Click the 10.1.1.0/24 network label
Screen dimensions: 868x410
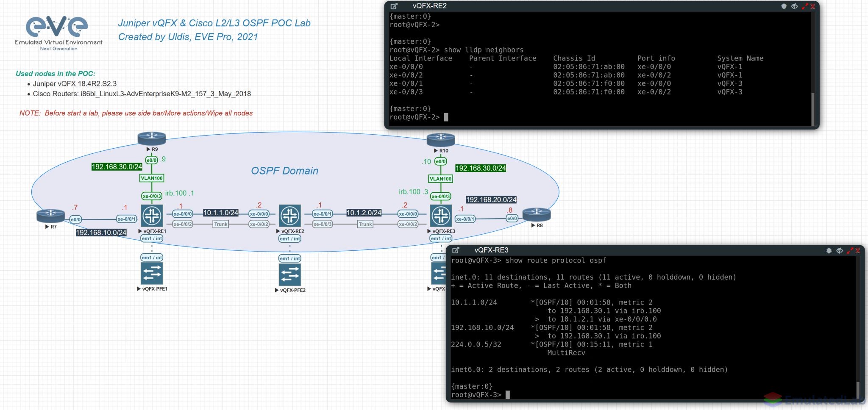click(x=221, y=213)
